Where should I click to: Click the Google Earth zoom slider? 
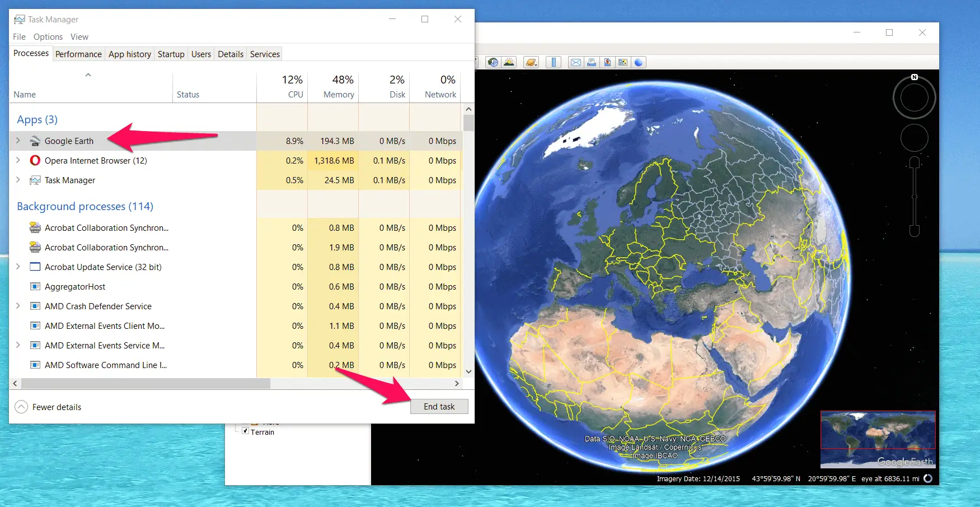pos(915,197)
